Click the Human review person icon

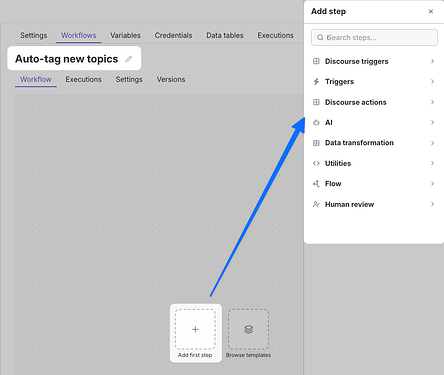point(316,204)
